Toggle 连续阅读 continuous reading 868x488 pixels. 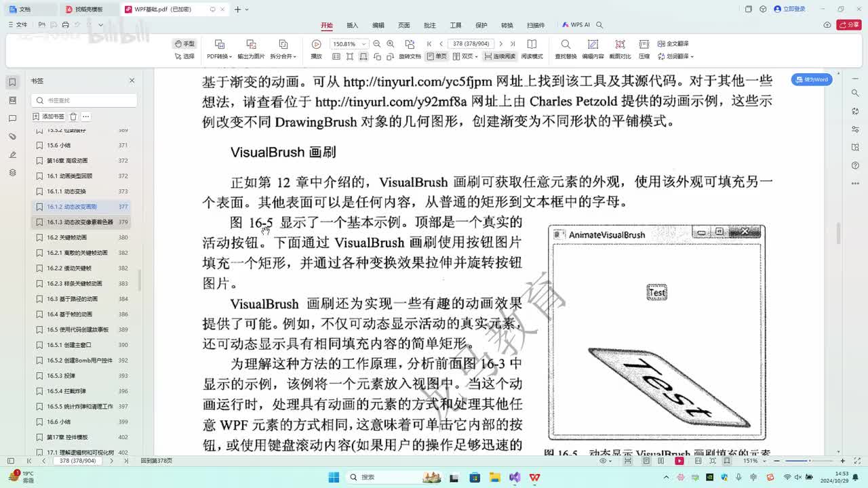[x=500, y=56]
